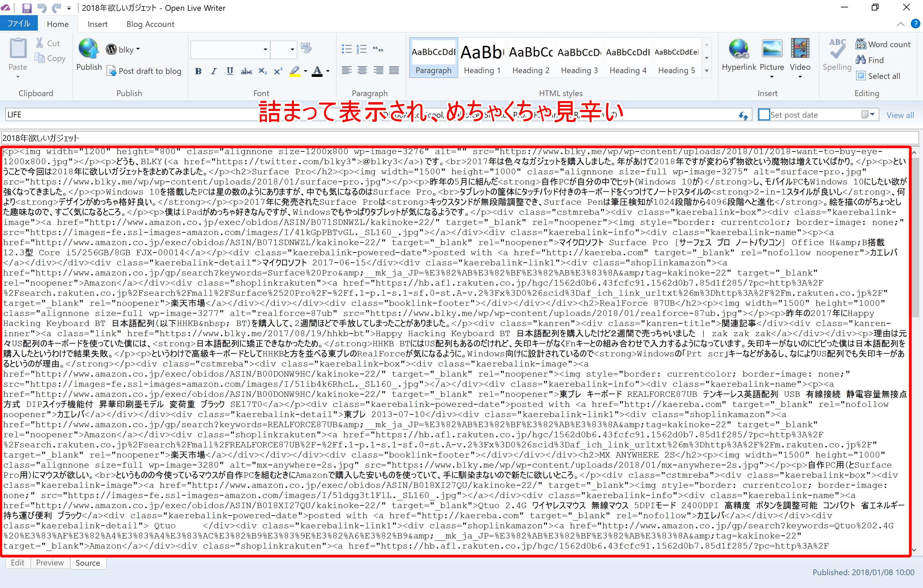Open the blky blog selector dropdown
923x588 pixels.
(x=123, y=50)
